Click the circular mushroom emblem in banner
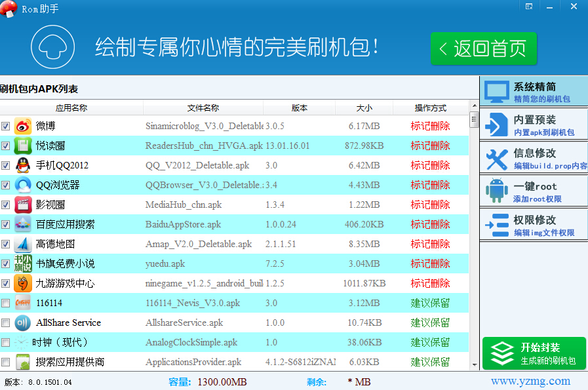Image resolution: width=588 pixels, height=390 pixels. (x=53, y=47)
